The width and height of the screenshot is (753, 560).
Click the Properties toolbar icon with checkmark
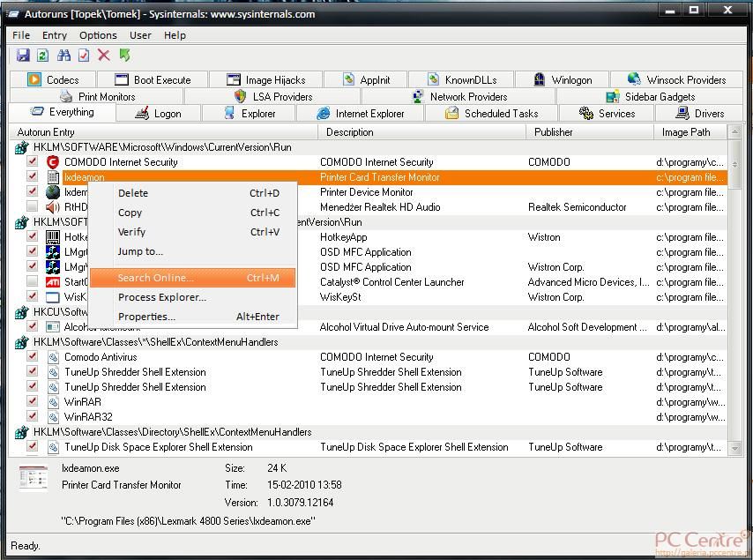click(x=84, y=56)
